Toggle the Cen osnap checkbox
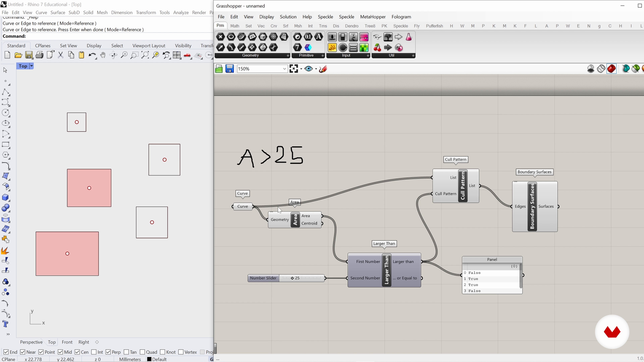The width and height of the screenshot is (644, 362). tap(77, 352)
